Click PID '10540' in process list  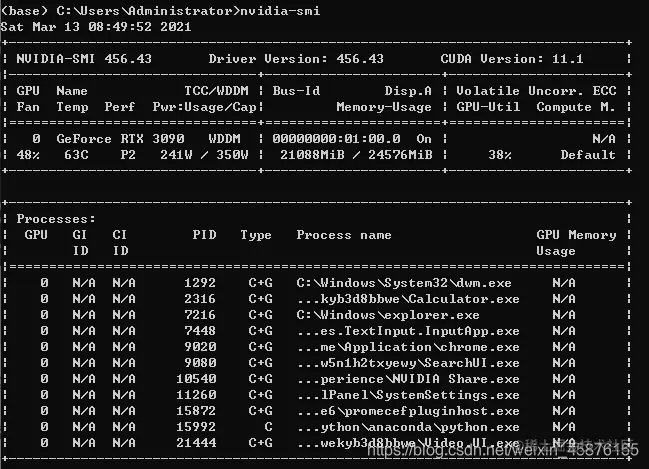197,379
